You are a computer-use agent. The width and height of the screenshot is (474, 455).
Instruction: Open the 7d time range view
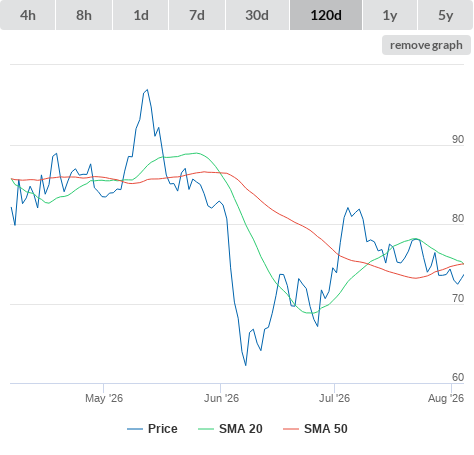(197, 15)
